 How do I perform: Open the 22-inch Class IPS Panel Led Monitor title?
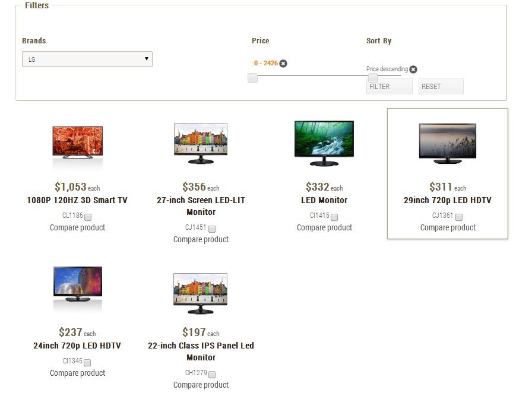coord(201,351)
